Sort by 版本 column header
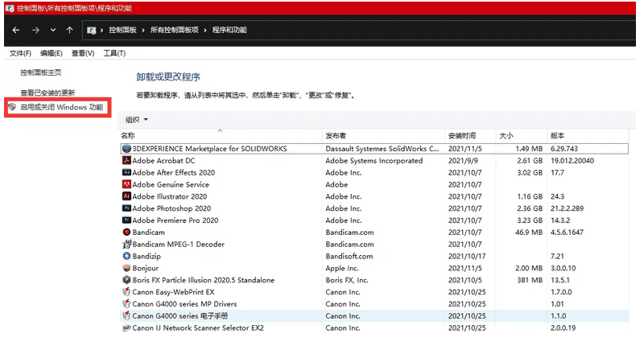 pos(557,135)
